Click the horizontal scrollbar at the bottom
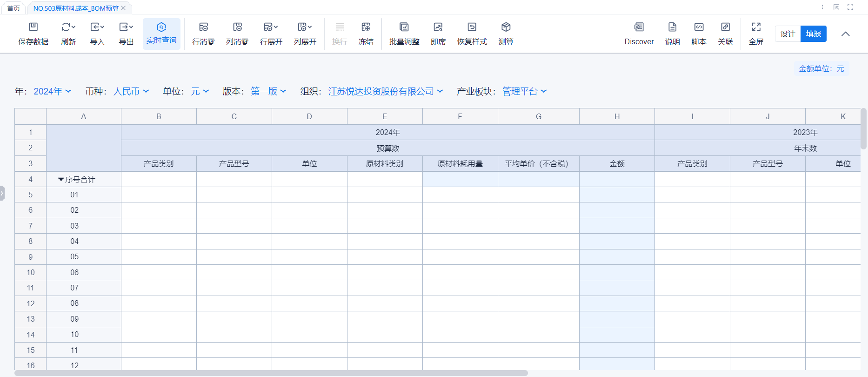Screen dimensions: 868x377 click(271, 373)
